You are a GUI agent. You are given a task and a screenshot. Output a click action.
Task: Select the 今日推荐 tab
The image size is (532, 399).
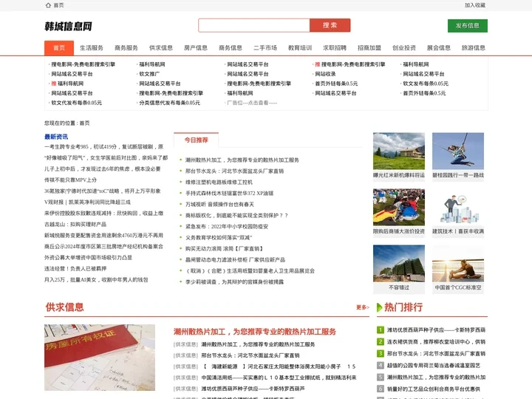[x=196, y=140]
